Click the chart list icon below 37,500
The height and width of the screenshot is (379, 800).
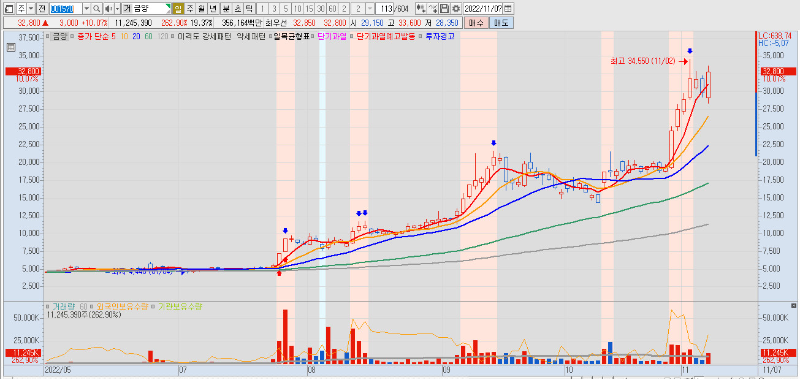click(x=10, y=47)
